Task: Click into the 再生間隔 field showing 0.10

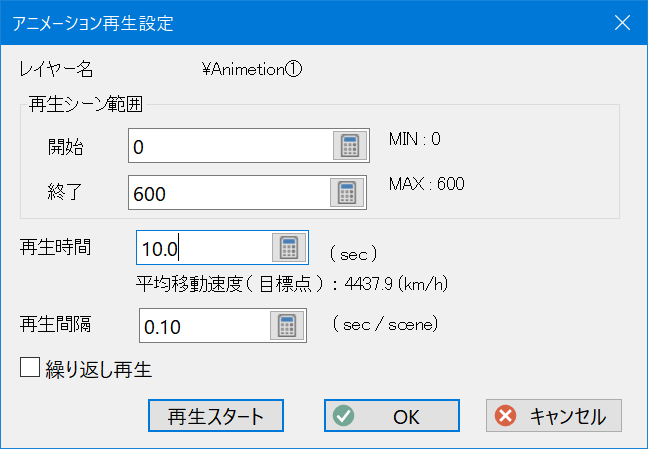Action: click(205, 325)
